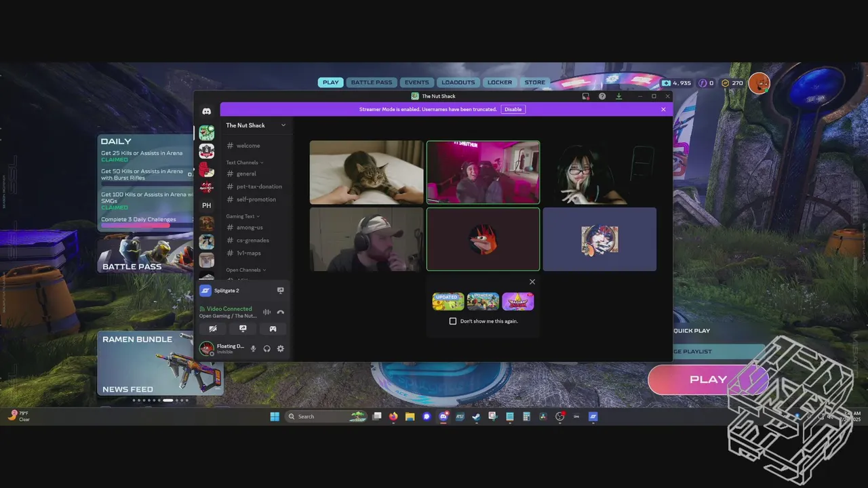Disconnect from voice with the hang-up icon
The height and width of the screenshot is (488, 868).
coord(281,312)
